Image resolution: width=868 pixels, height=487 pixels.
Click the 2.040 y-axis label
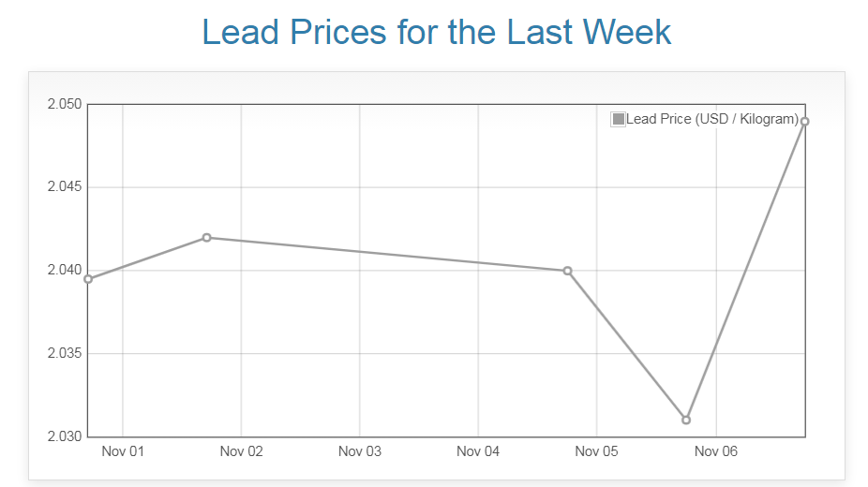(65, 271)
